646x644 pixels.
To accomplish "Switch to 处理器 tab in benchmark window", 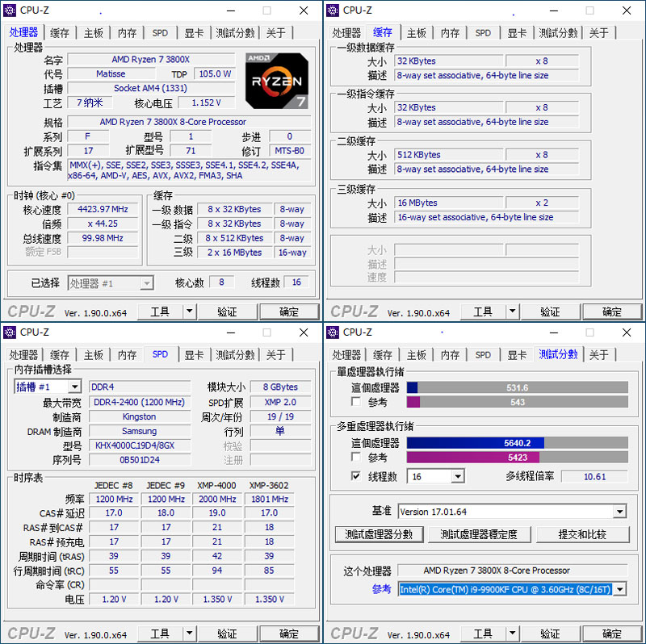I will pos(346,355).
